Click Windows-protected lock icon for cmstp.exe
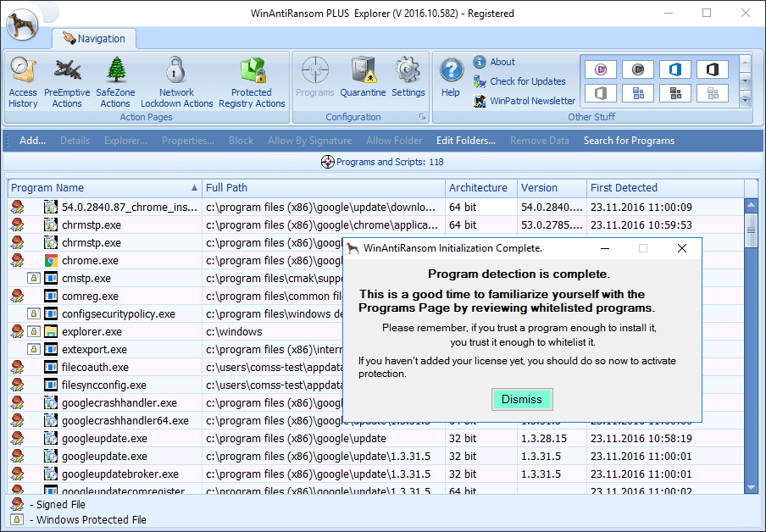Viewport: 766px width, 532px height. tap(34, 279)
